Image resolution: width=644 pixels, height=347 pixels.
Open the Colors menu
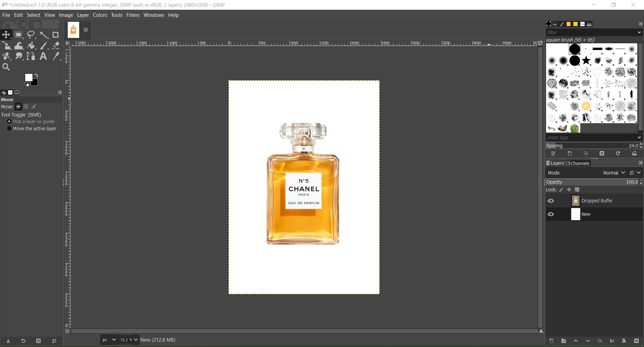point(100,15)
